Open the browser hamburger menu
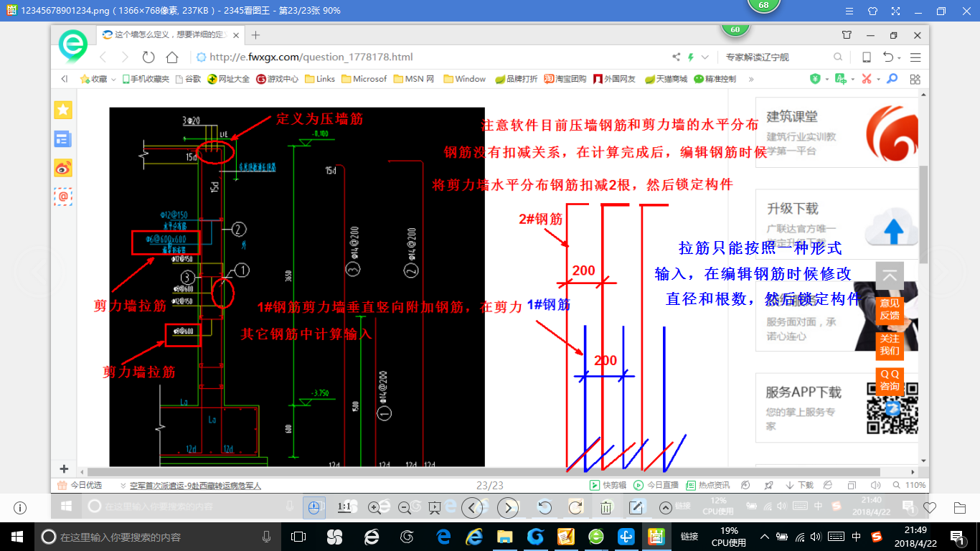980x551 pixels. coord(915,57)
